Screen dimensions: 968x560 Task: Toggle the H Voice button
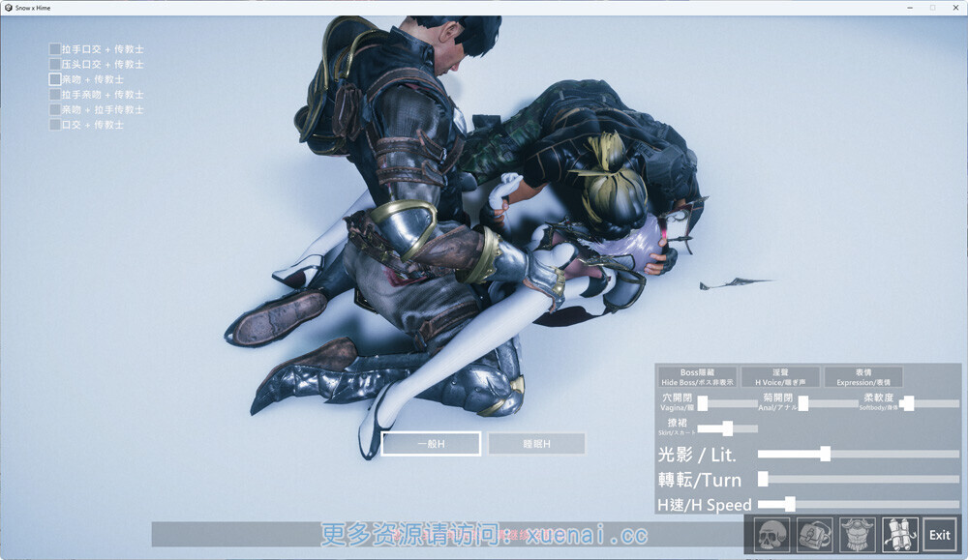pos(780,376)
